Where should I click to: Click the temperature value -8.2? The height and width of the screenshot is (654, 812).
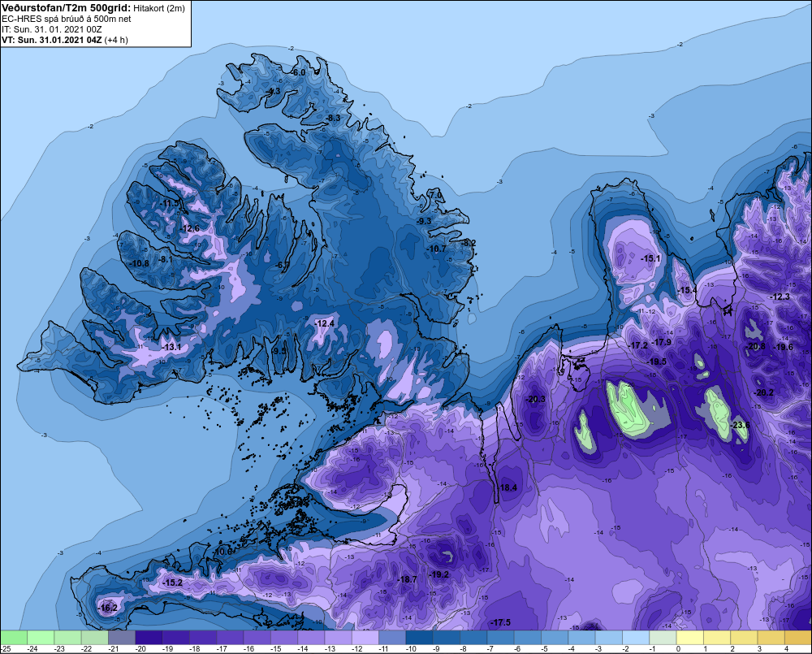point(469,243)
